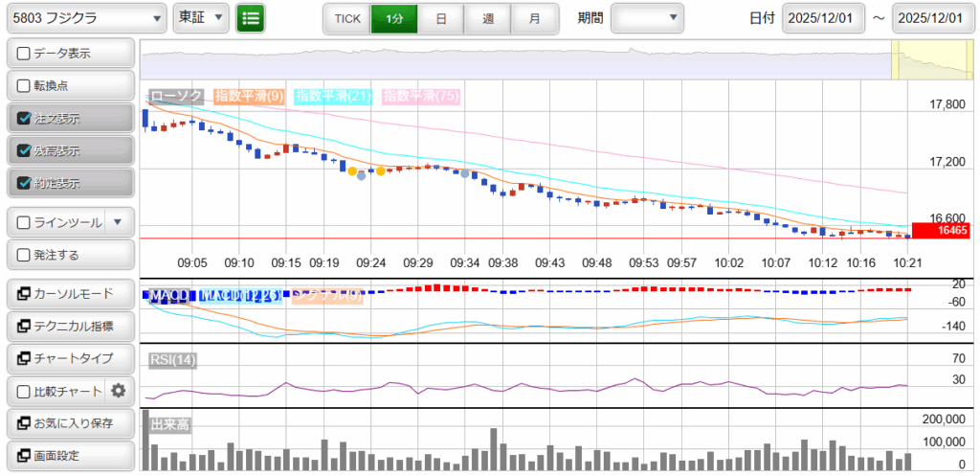
Task: Switch to the TICK chart tab
Action: pos(346,18)
